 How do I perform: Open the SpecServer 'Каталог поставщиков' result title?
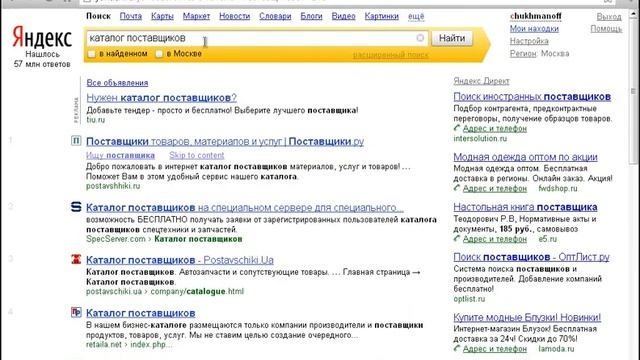(x=244, y=208)
